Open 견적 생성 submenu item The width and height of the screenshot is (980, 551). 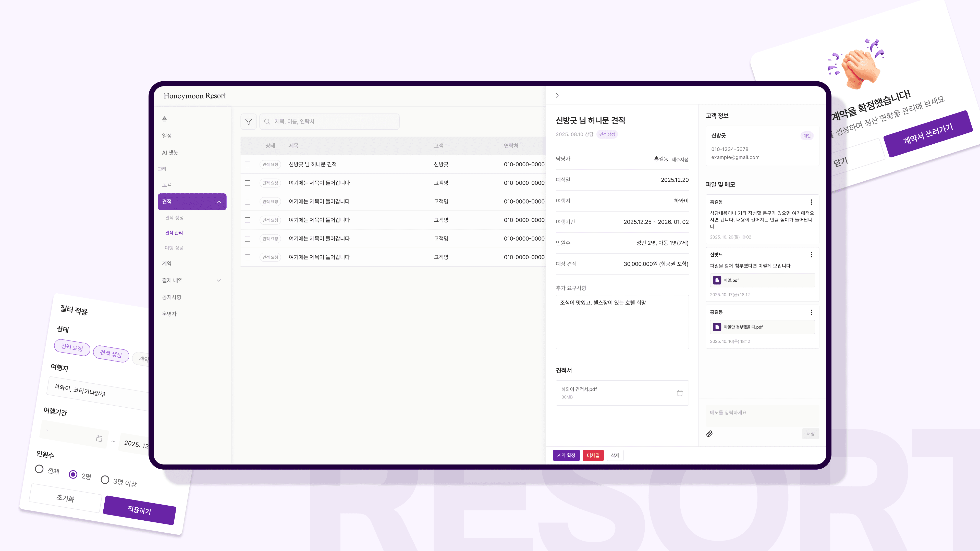coord(174,218)
